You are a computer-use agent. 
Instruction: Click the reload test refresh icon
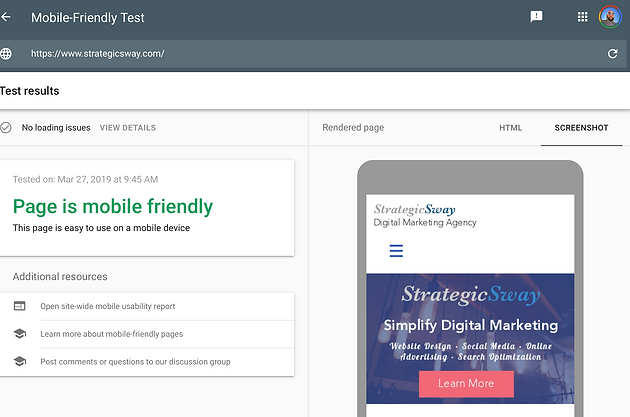tap(612, 53)
